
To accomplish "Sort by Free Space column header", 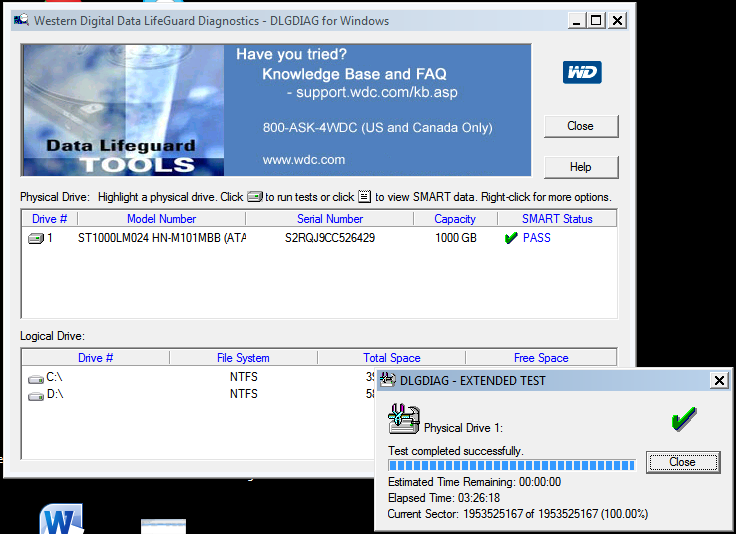I will pos(541,358).
